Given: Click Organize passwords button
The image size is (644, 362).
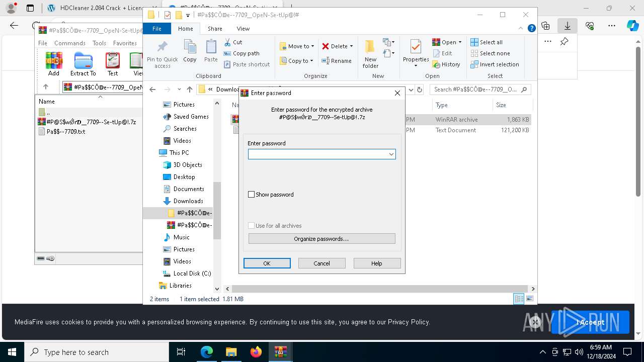Looking at the screenshot, I should coord(321,239).
